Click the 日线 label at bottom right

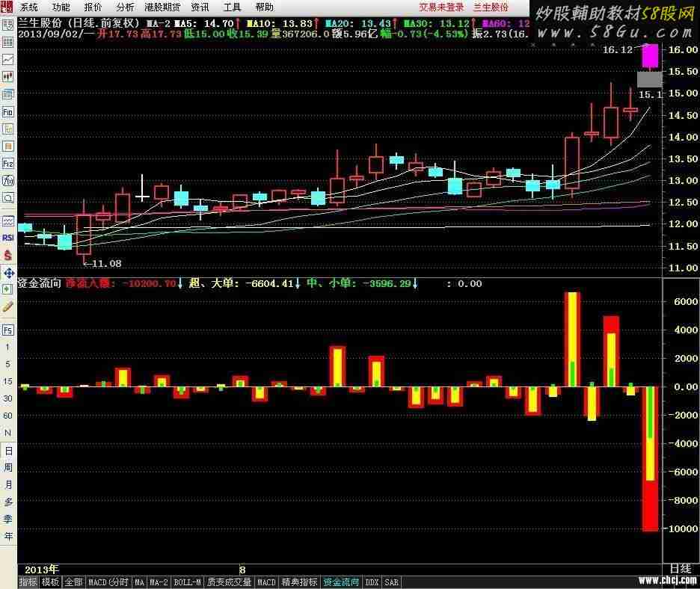(681, 569)
